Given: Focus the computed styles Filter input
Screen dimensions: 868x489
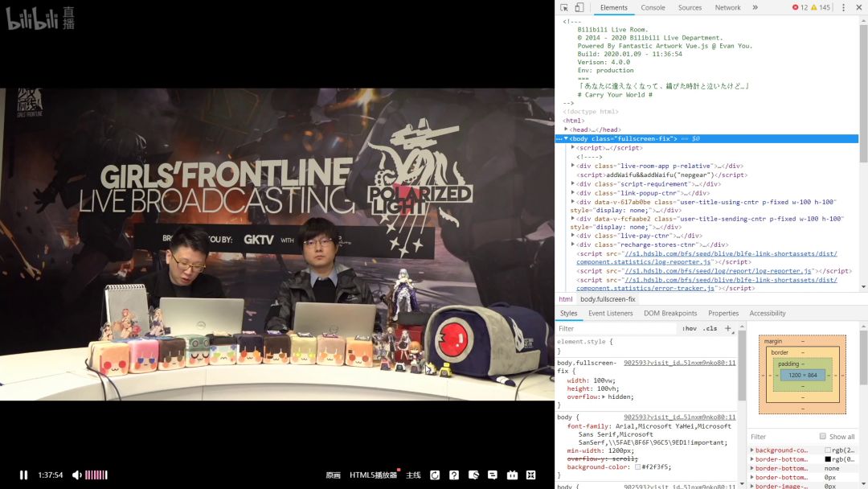Looking at the screenshot, I should (784, 437).
